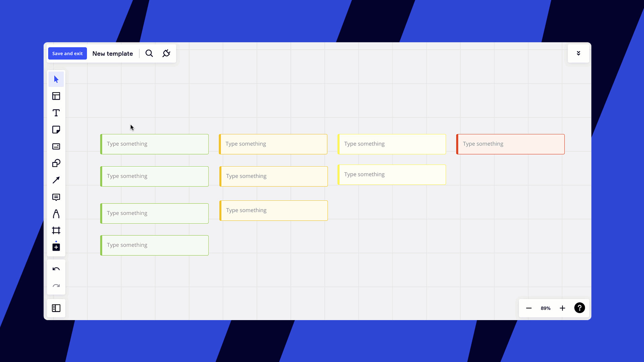Select the Line and arrow tool
This screenshot has width=644, height=362.
click(x=56, y=180)
